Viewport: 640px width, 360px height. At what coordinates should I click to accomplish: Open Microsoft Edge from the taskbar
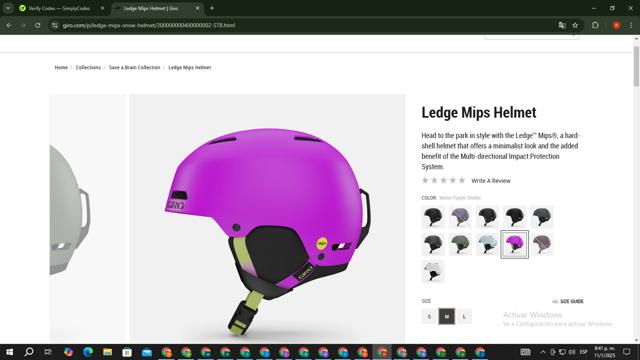(88, 352)
